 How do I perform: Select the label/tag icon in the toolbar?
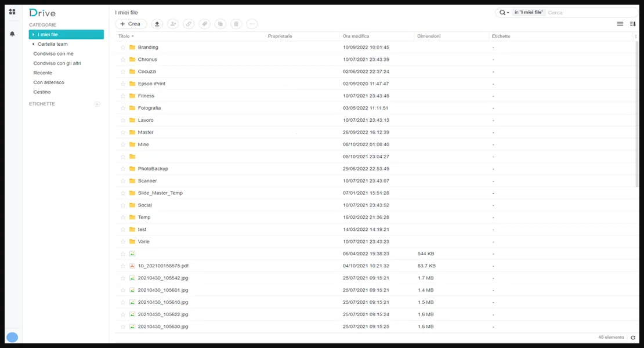(x=204, y=24)
